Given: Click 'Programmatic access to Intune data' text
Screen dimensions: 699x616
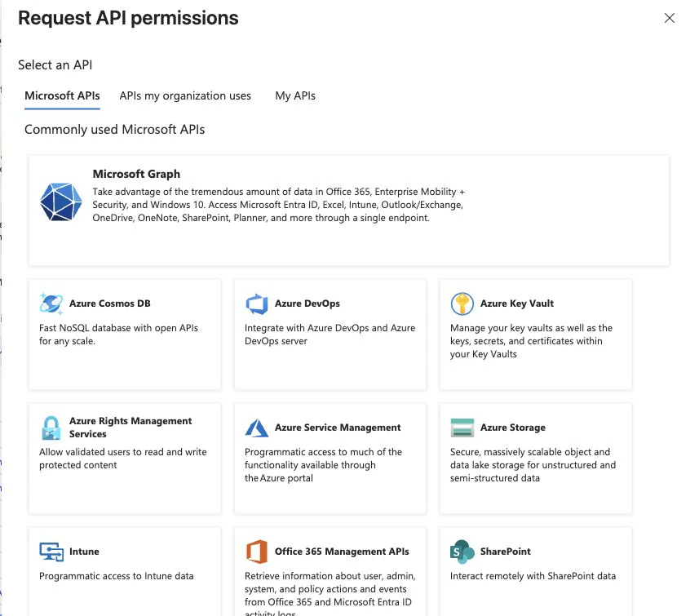Looking at the screenshot, I should (x=117, y=576).
